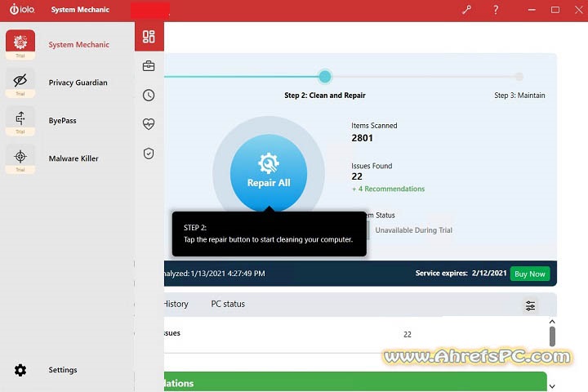Click the vertical scrollbar thumb

(552, 336)
